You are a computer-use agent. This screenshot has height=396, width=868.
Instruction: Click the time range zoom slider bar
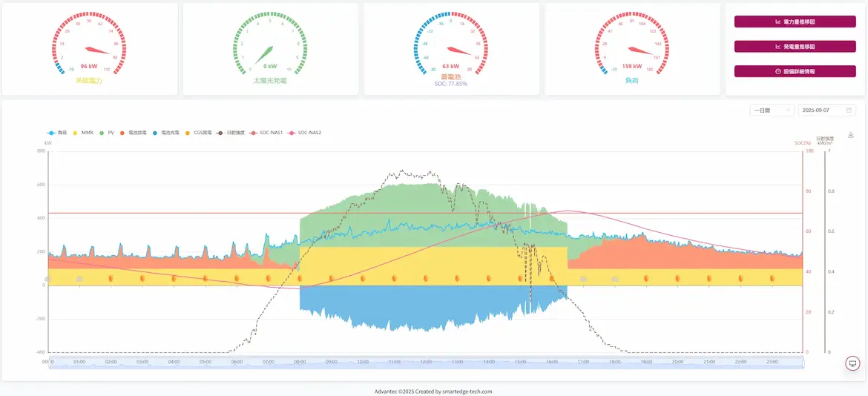pyautogui.click(x=425, y=363)
